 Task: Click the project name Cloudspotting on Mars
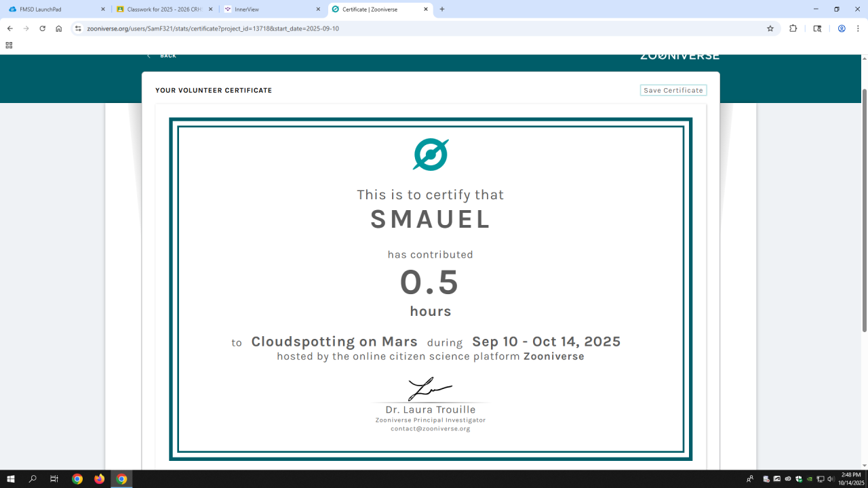[334, 342]
